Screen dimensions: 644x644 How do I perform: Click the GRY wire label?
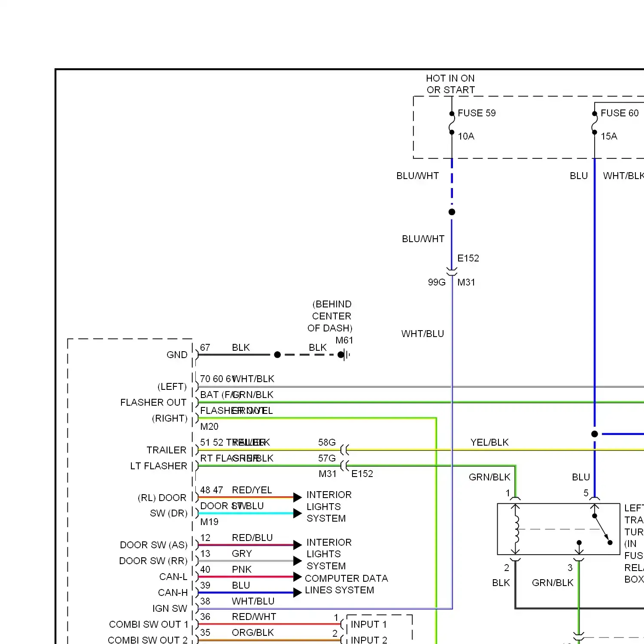coord(242,553)
